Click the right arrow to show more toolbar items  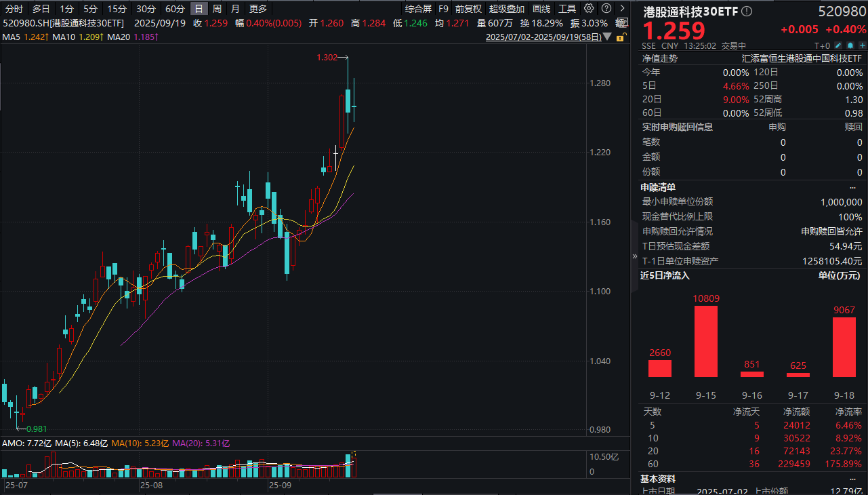(x=621, y=9)
